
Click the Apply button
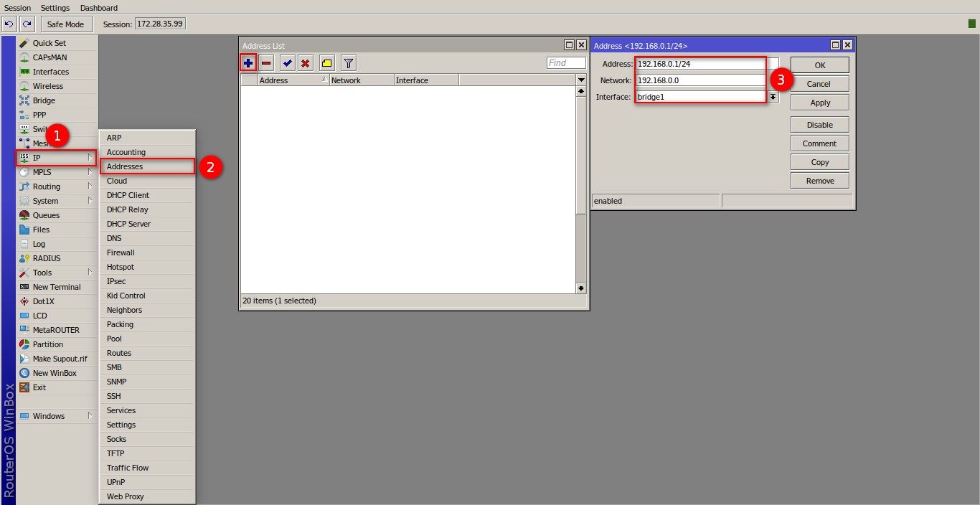pyautogui.click(x=820, y=103)
